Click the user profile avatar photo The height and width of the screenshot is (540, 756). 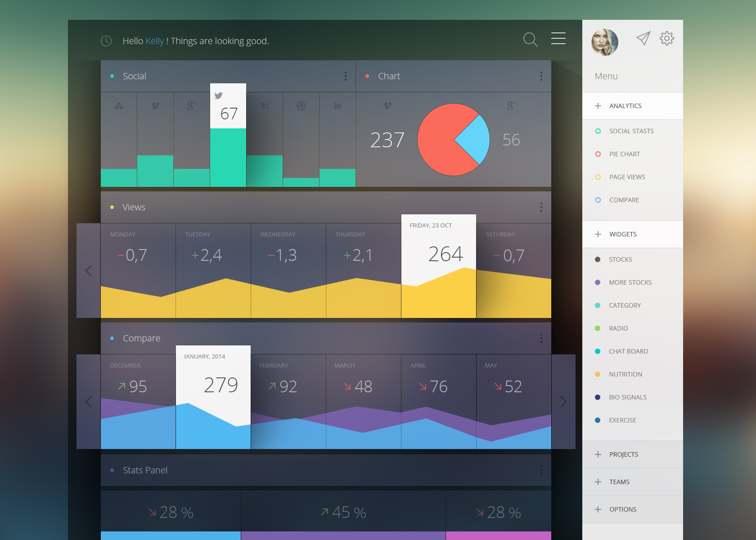point(604,42)
